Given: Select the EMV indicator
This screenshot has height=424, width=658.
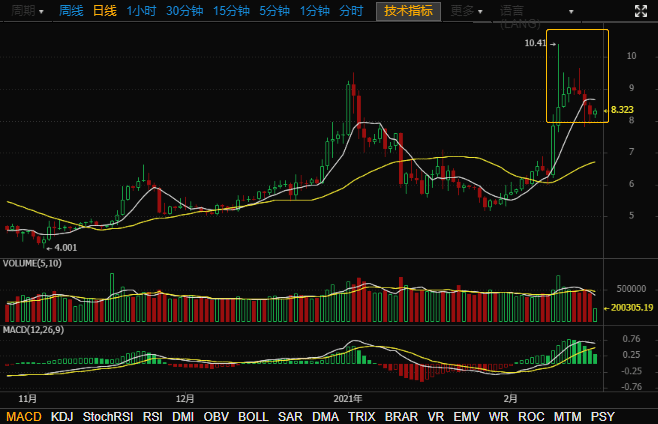Looking at the screenshot, I should [466, 416].
